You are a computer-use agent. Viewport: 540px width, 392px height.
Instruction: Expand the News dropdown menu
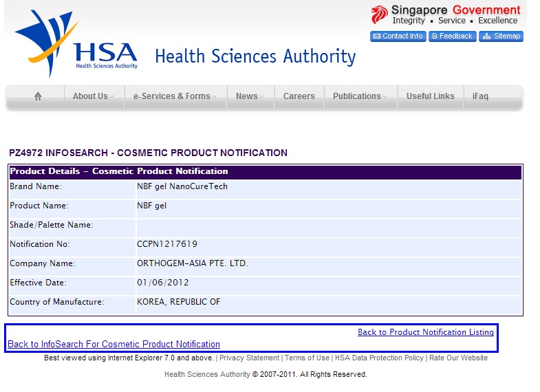pyautogui.click(x=250, y=97)
